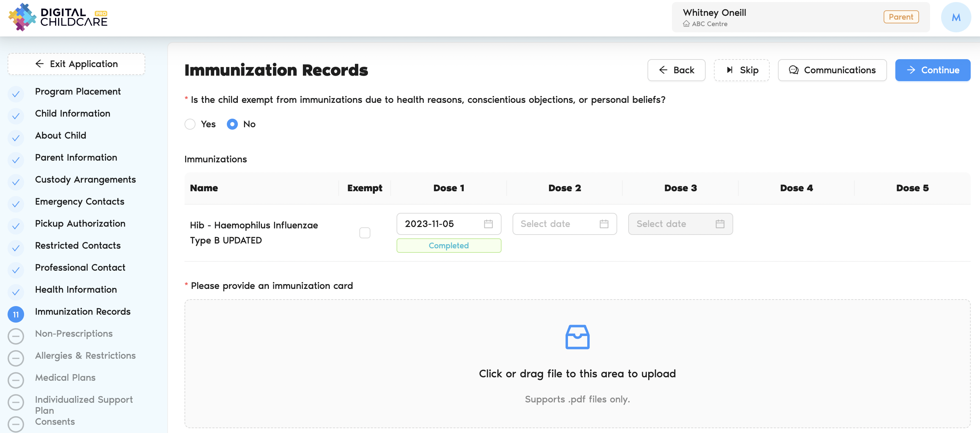Click Non-Prescriptions pending circle icon

coord(15,336)
